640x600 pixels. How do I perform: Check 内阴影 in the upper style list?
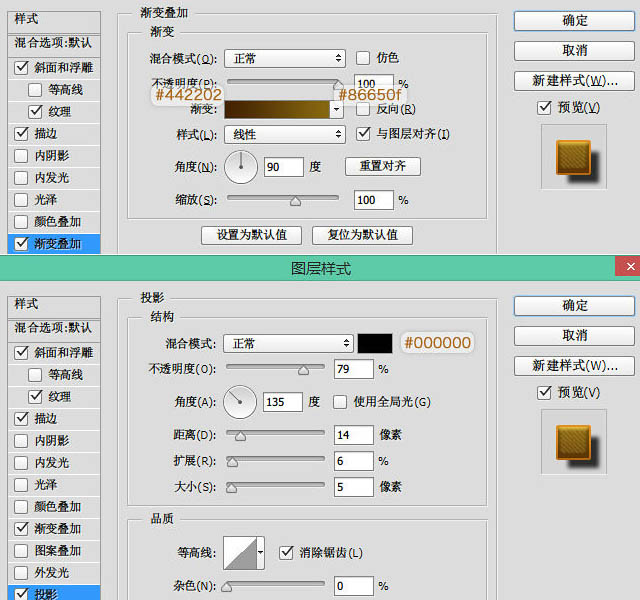(21, 156)
